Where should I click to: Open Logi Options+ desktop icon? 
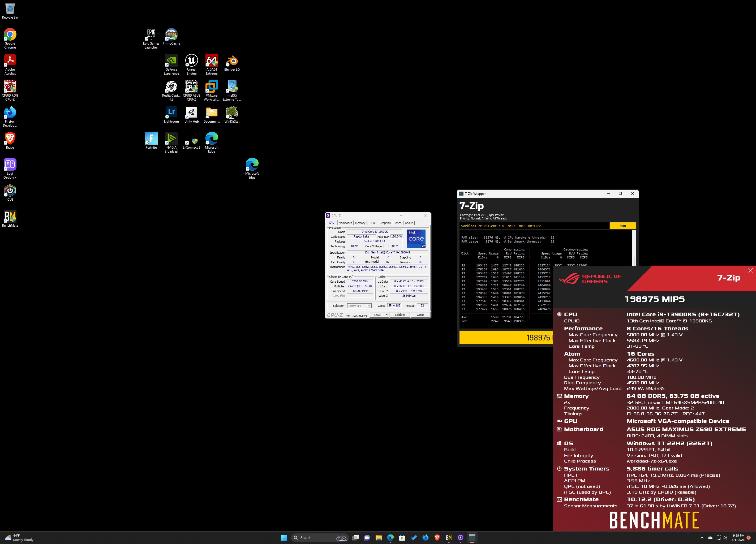(x=10, y=169)
